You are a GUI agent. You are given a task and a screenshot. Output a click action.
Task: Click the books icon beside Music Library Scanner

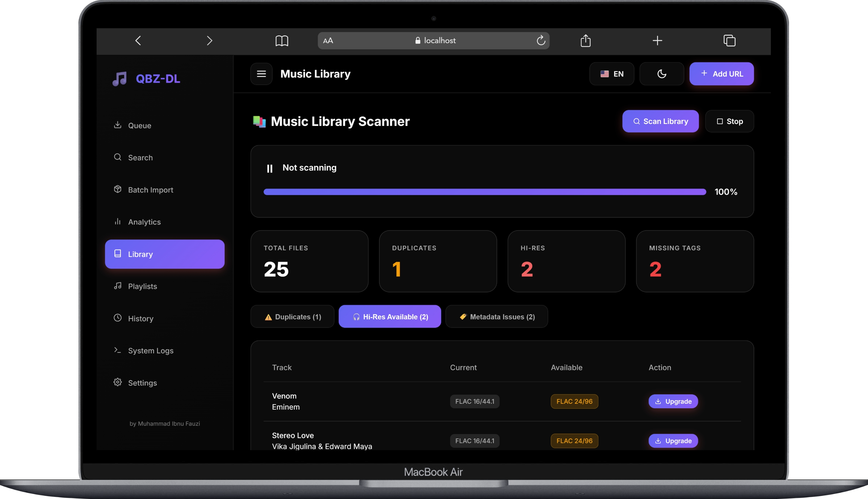[259, 121]
